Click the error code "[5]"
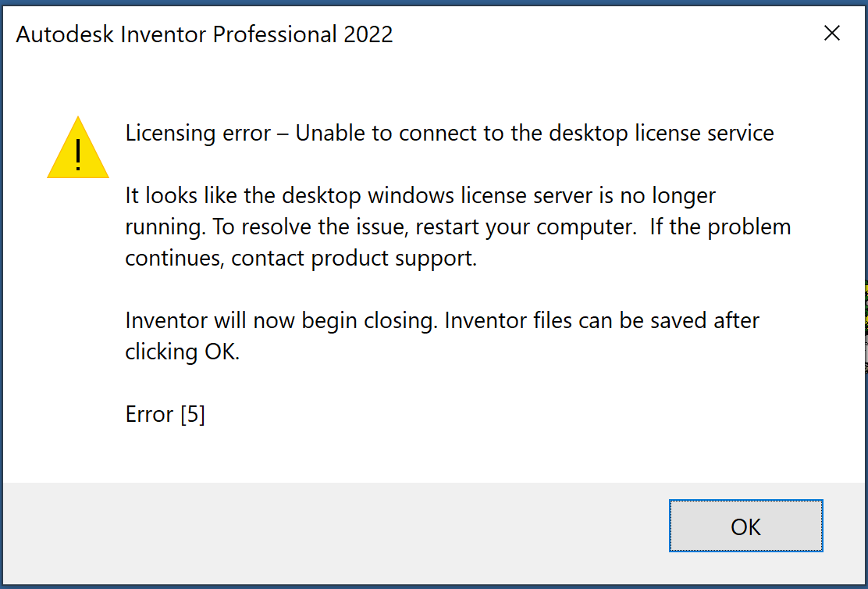The width and height of the screenshot is (868, 589). (192, 414)
